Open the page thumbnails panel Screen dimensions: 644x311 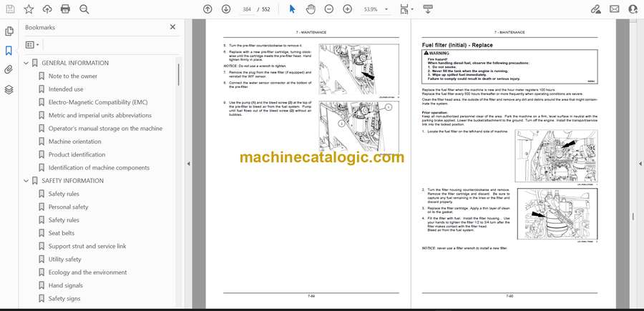point(9,31)
